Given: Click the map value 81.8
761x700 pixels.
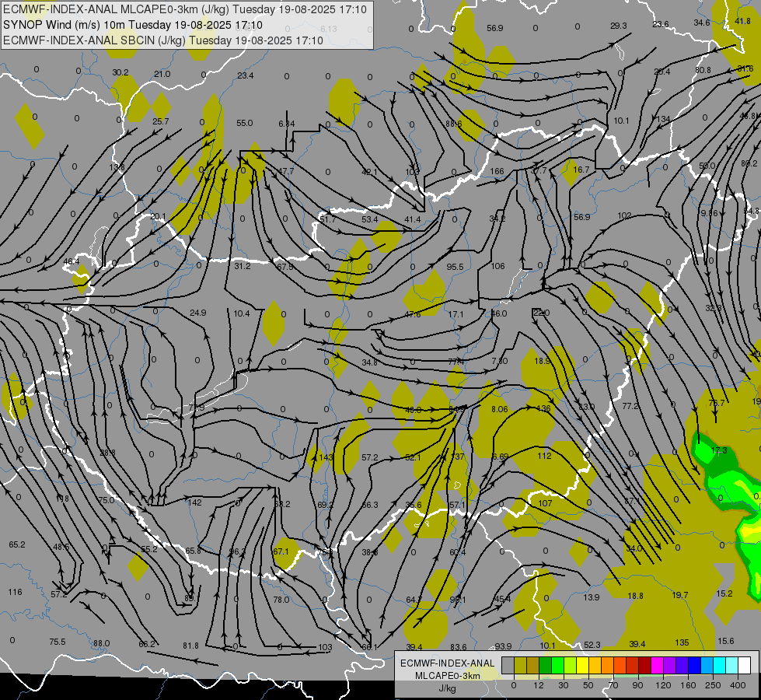Looking at the screenshot, I should point(190,646).
